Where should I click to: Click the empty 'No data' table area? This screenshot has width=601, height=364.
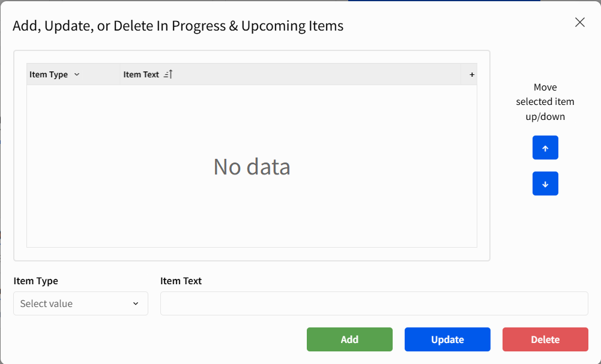point(252,167)
